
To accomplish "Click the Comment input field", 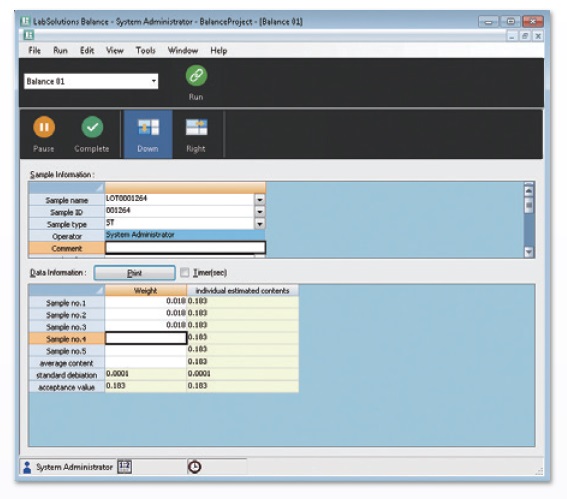I will [x=185, y=248].
